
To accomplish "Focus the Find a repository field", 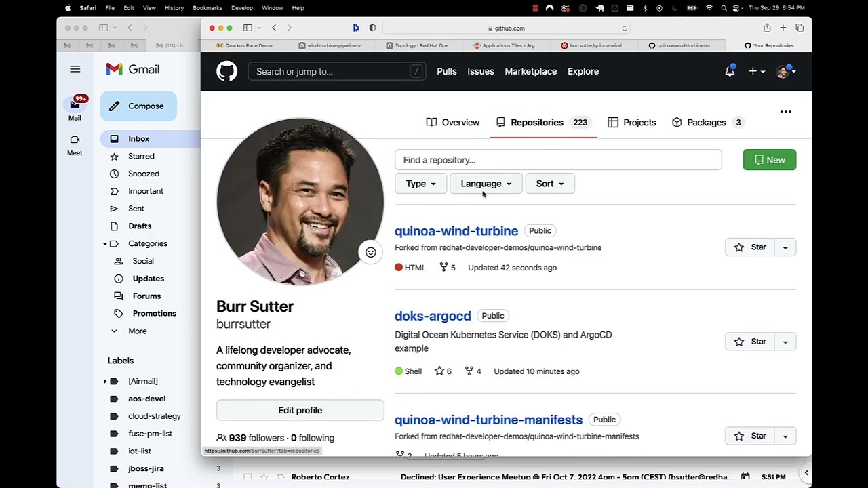I will 558,160.
